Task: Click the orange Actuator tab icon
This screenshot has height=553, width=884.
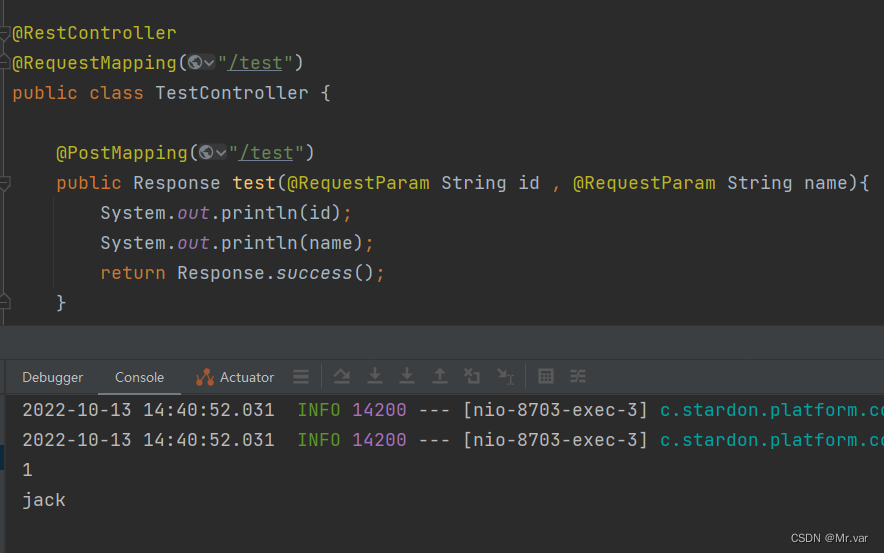Action: click(x=205, y=377)
